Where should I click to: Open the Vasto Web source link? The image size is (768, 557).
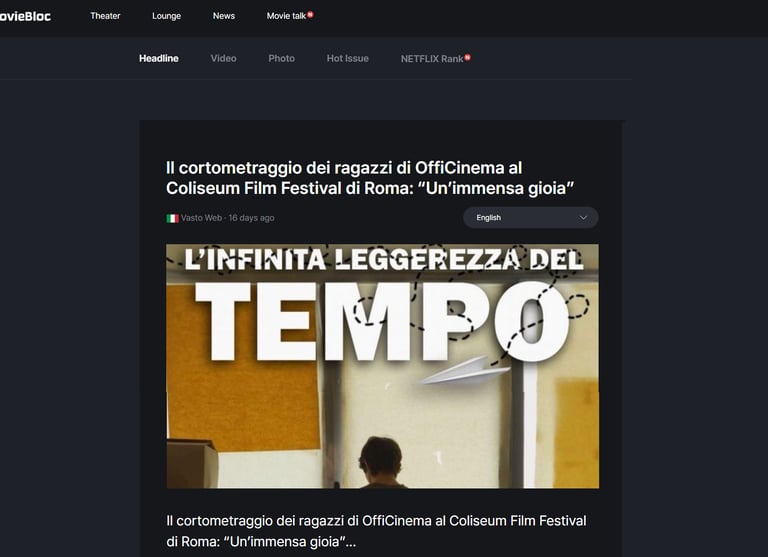pos(201,218)
